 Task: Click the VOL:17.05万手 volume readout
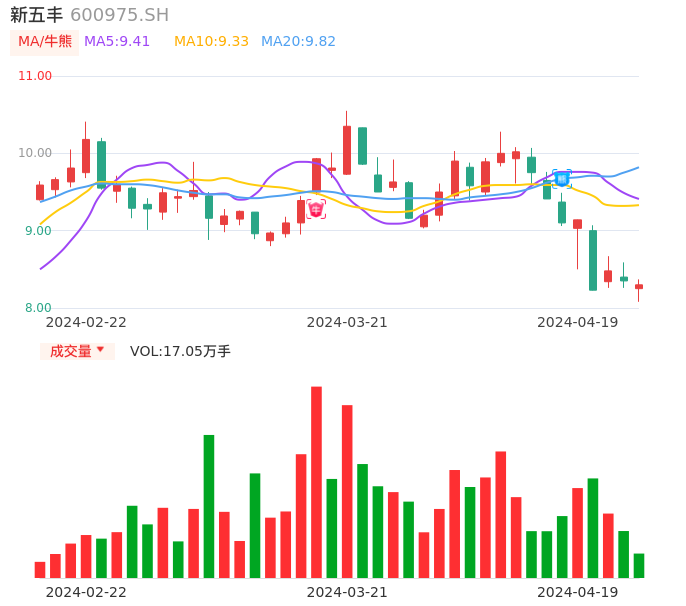click(x=180, y=351)
